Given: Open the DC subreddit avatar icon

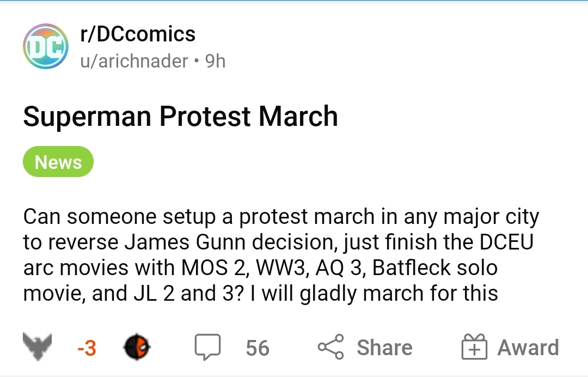Looking at the screenshot, I should 46,46.
